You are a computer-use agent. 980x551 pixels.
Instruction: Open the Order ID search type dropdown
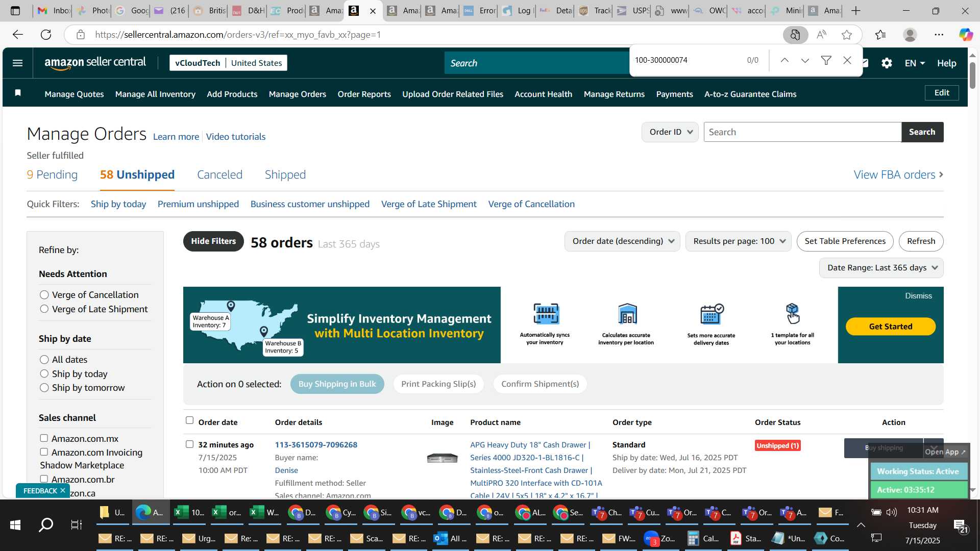[x=670, y=132]
